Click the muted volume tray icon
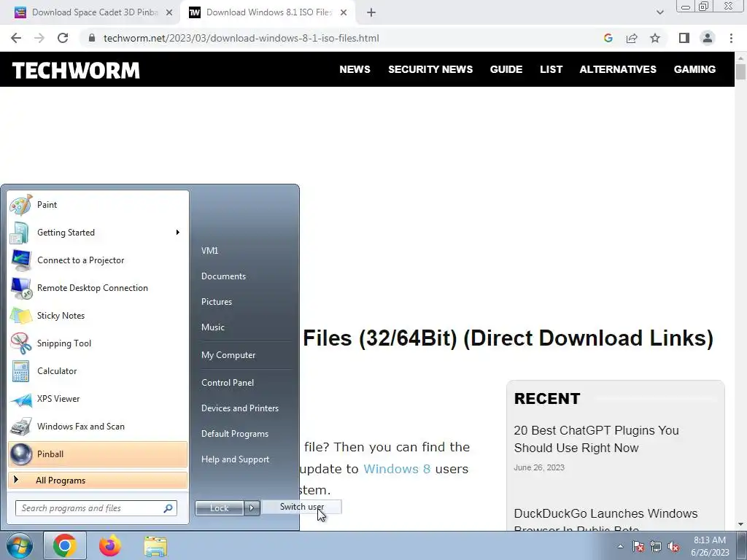The image size is (747, 560). [x=673, y=547]
